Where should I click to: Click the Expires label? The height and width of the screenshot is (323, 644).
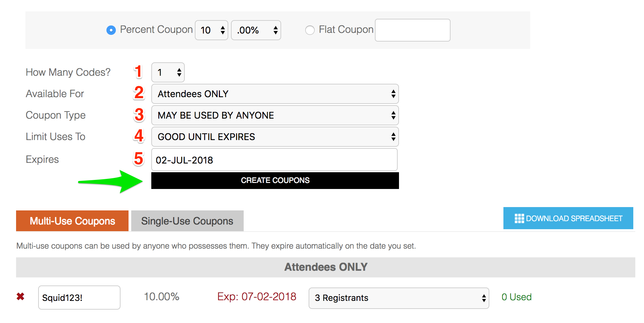[x=42, y=159]
